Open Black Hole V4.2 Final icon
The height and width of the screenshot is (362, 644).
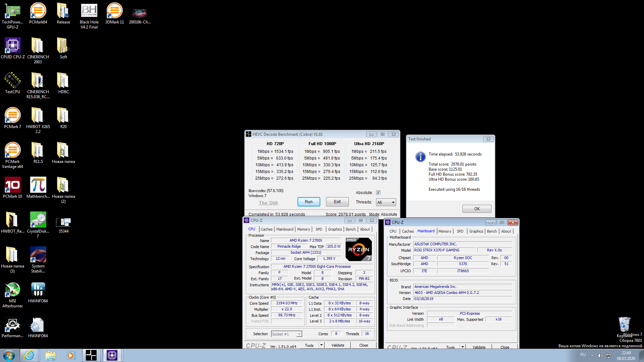pos(89,15)
